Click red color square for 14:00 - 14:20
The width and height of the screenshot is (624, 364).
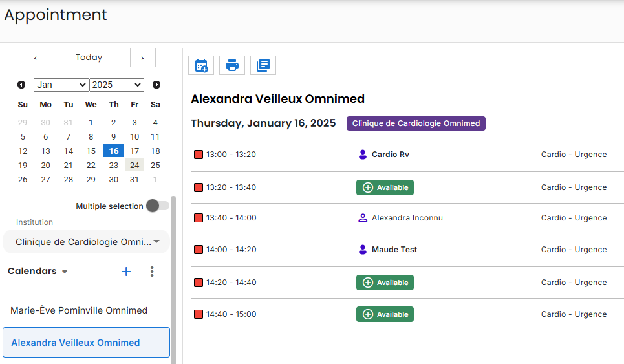[x=199, y=250]
